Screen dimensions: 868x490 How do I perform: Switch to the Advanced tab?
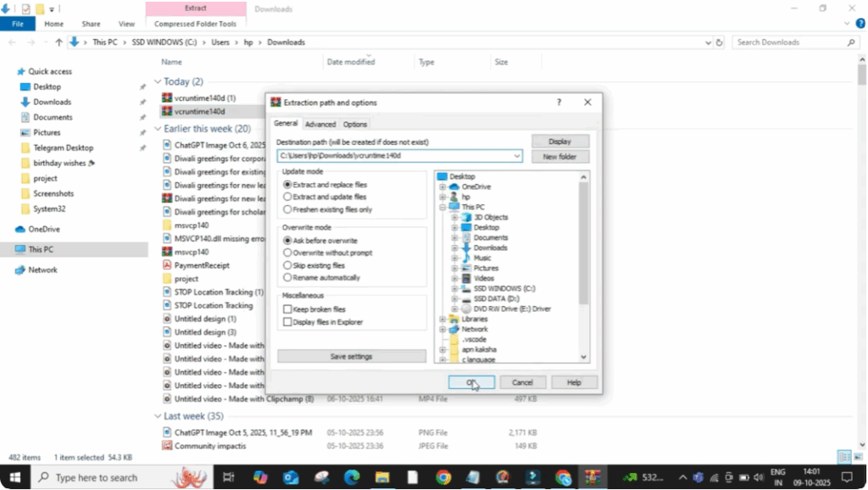[x=321, y=123]
